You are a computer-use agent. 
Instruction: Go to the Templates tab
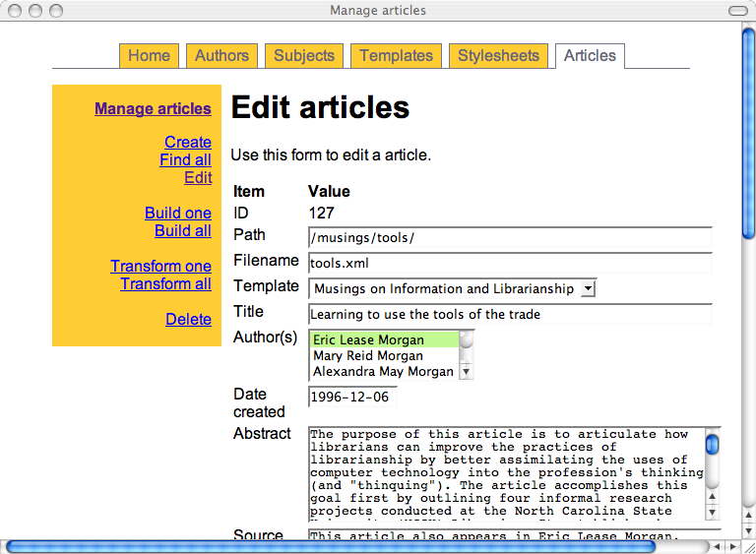396,56
